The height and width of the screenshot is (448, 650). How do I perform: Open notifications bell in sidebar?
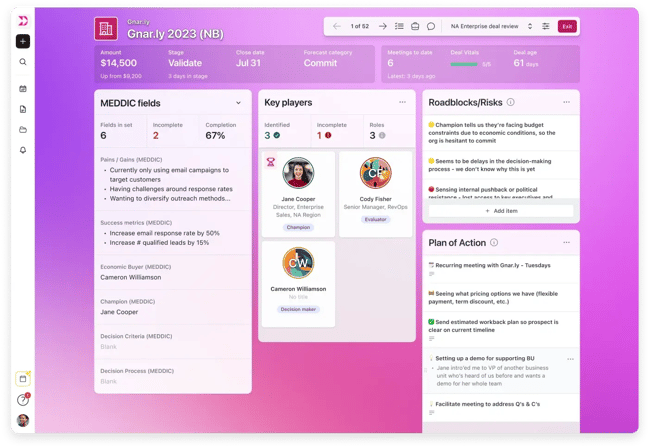[23, 150]
